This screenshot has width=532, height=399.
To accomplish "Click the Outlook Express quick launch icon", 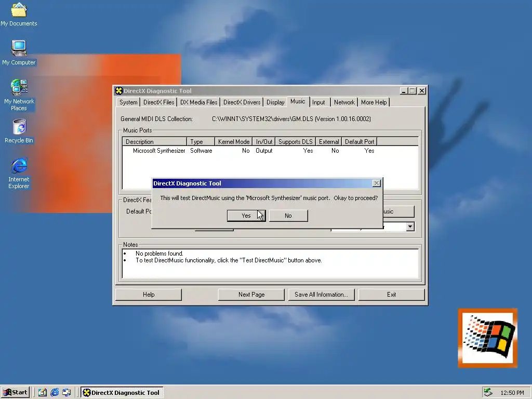I will (x=66, y=393).
